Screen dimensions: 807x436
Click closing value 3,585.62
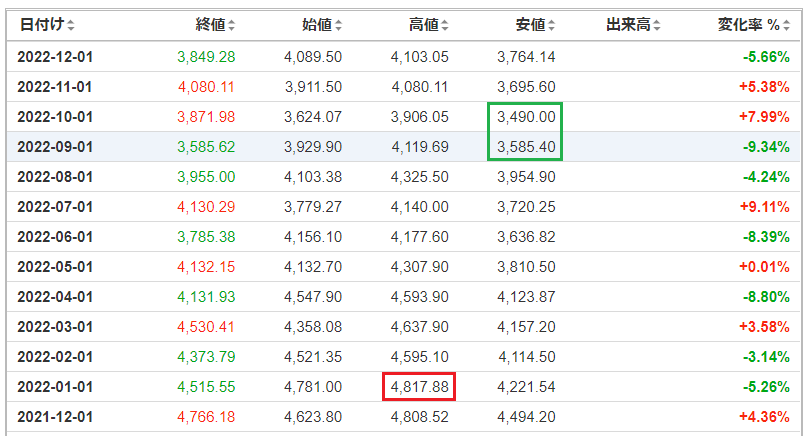pos(206,147)
